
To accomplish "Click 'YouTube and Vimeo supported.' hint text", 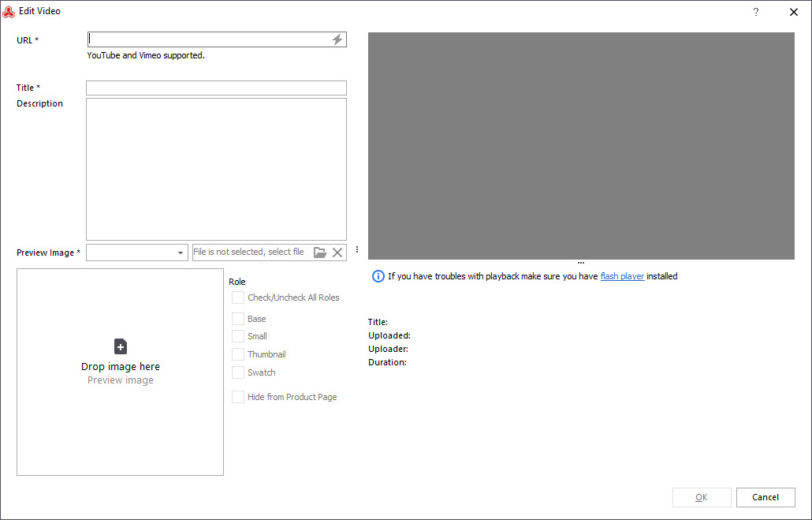I will [x=146, y=55].
